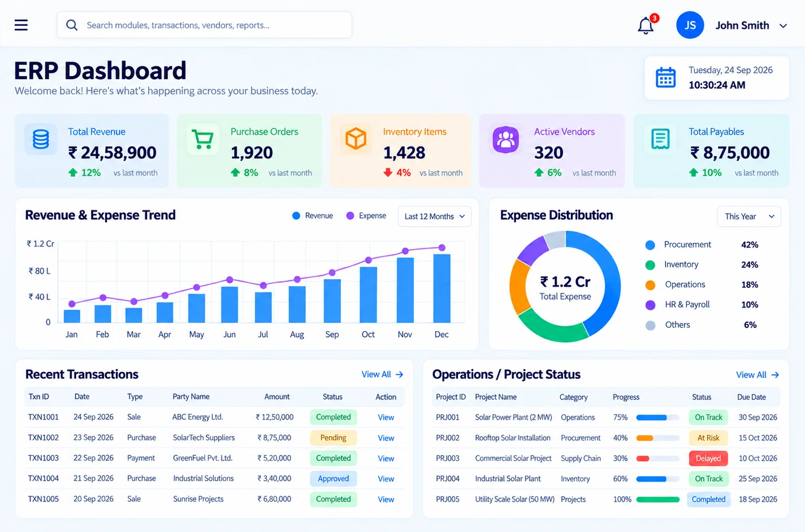Click the Due Date column header

tap(751, 397)
